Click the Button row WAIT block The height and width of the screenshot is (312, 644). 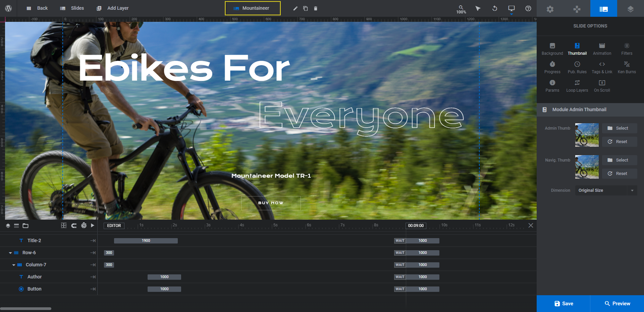pyautogui.click(x=400, y=289)
